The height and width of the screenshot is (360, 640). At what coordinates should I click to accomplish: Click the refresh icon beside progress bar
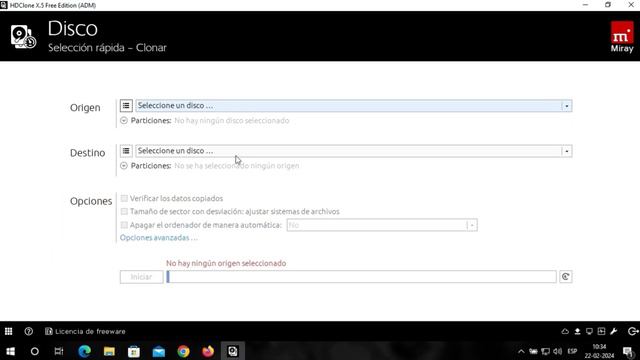tap(565, 277)
